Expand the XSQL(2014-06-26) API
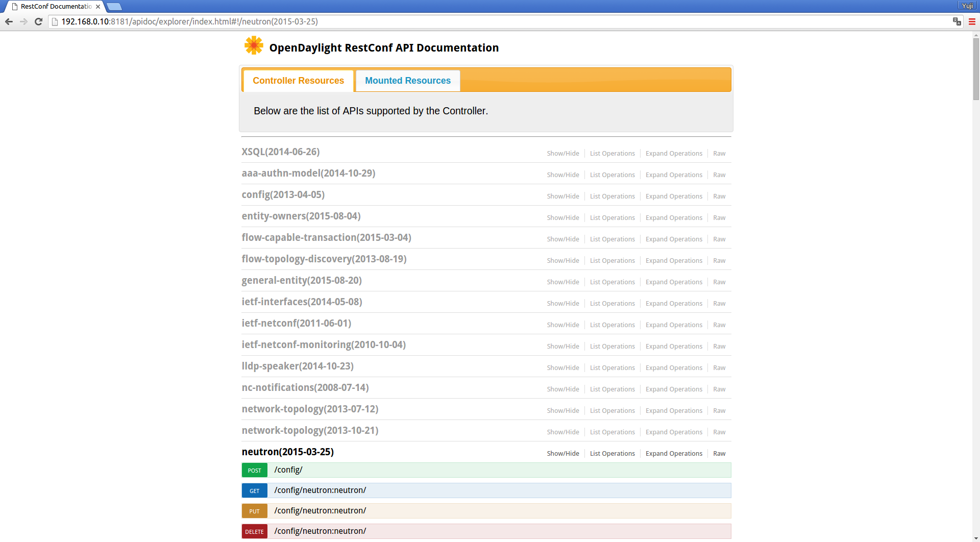 point(281,152)
